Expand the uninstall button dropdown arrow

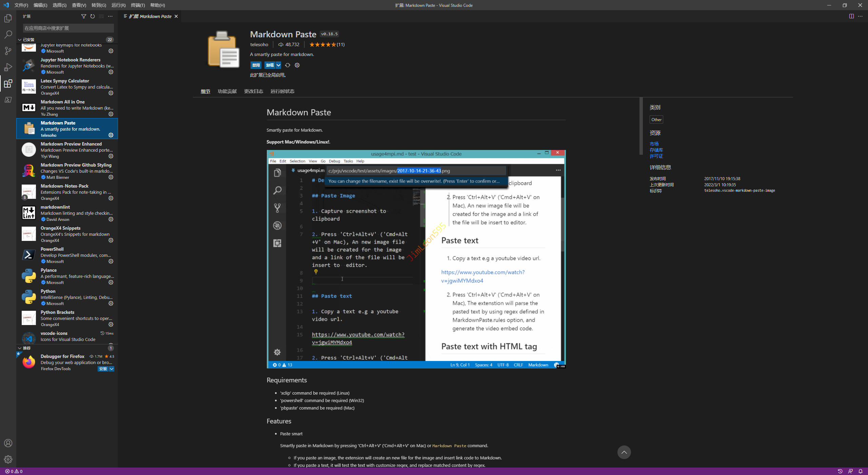click(278, 65)
